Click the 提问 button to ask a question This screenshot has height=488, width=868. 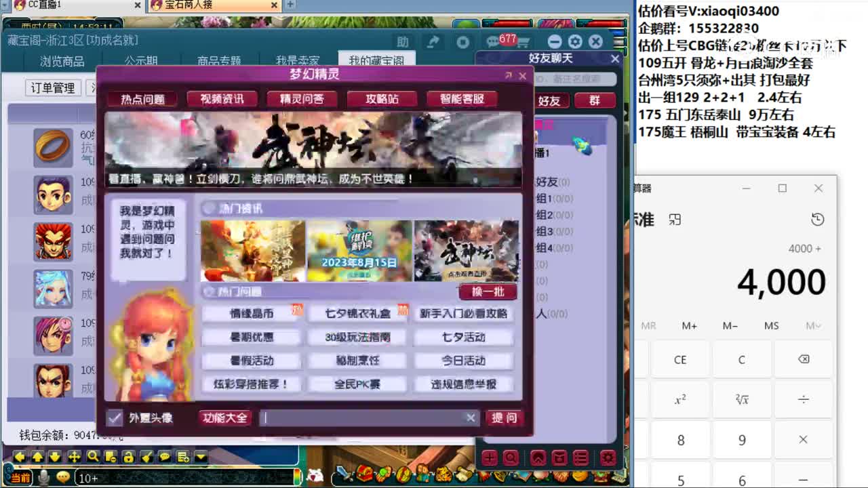[505, 418]
